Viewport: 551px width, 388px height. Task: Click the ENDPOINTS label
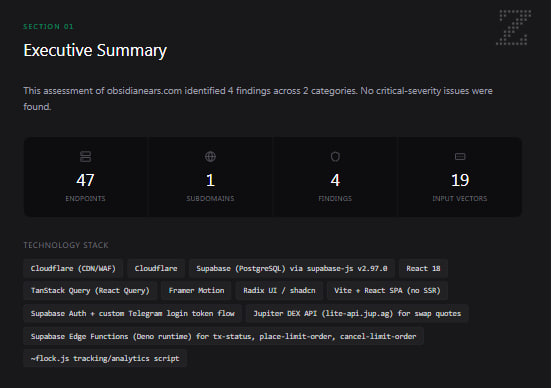click(x=85, y=199)
